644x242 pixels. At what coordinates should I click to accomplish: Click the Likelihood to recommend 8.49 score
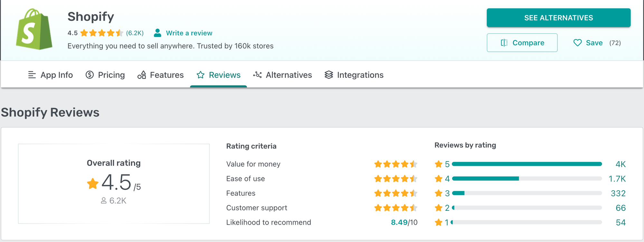tap(399, 222)
